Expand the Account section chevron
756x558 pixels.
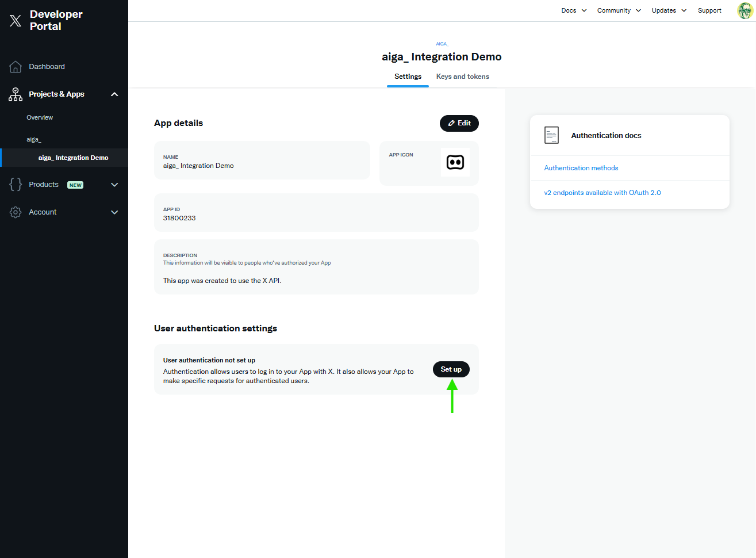point(114,212)
